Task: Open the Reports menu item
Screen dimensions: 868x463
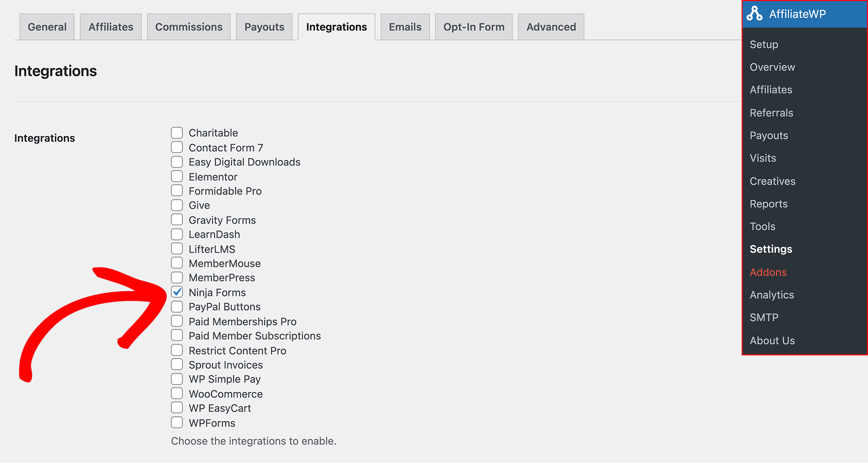Action: [768, 204]
